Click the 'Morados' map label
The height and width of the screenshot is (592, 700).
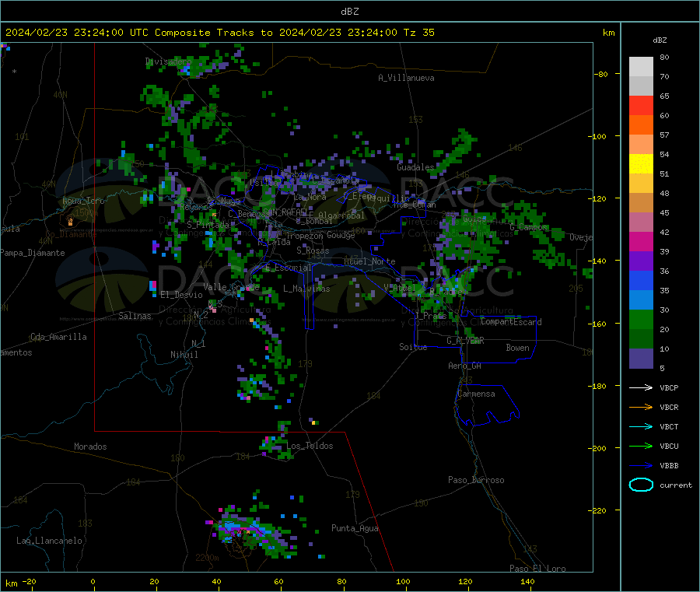[x=90, y=447]
